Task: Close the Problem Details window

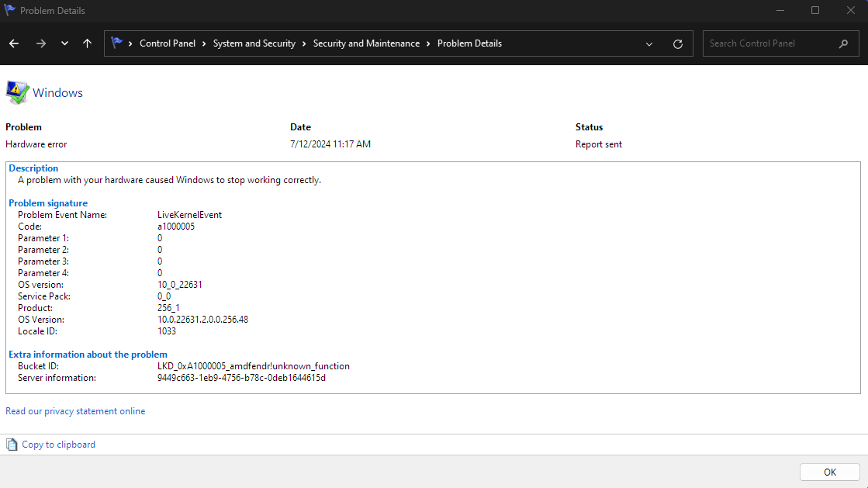Action: pos(851,11)
